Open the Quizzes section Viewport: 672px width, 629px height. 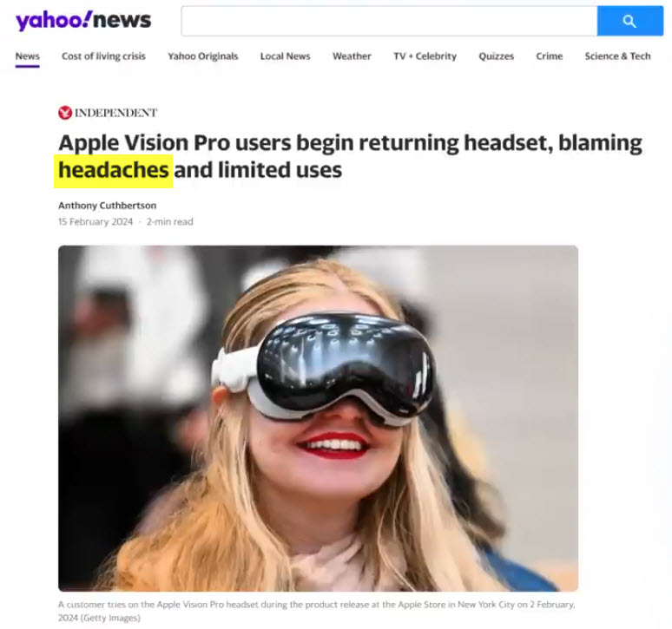pos(497,56)
